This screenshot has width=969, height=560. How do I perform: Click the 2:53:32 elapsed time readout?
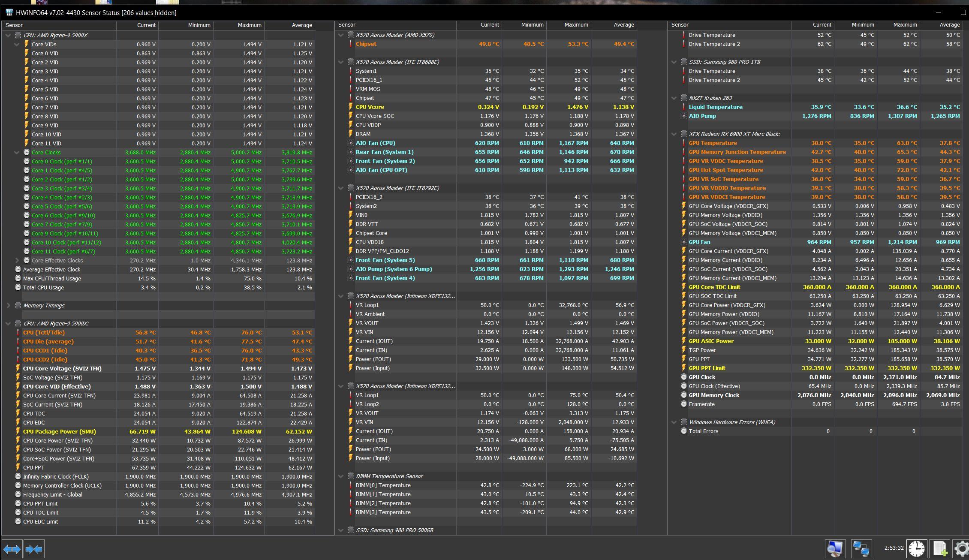click(894, 548)
